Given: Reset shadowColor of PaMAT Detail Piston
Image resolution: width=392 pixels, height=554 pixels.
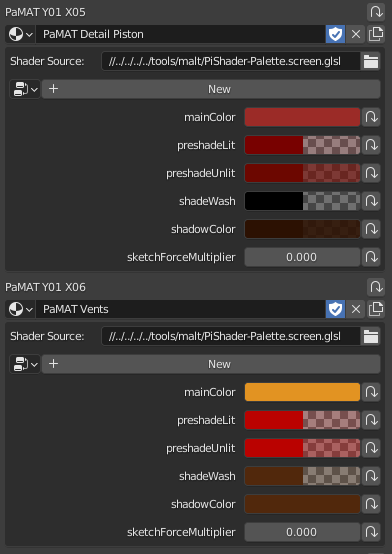Looking at the screenshot, I should click(x=371, y=229).
